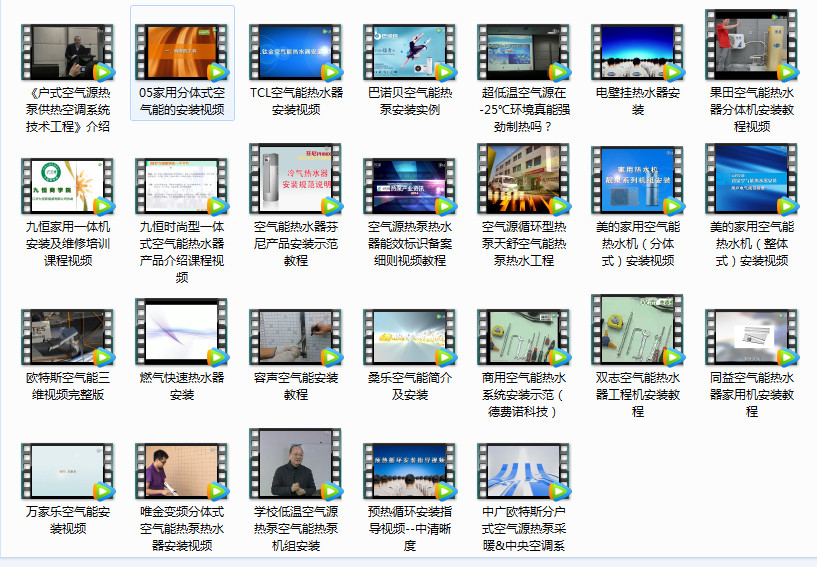
Task: Click the 双志空气能热水器工程机安装教程 file name
Action: coord(638,394)
